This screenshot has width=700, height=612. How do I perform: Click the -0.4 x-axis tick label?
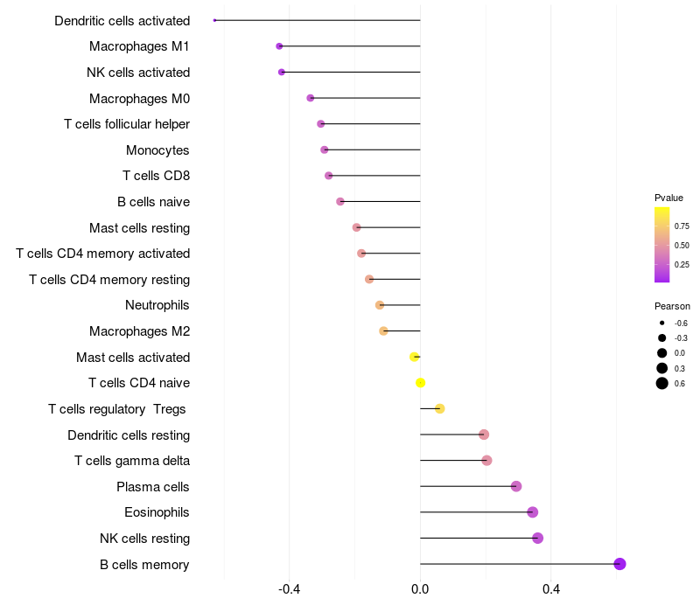coord(289,589)
